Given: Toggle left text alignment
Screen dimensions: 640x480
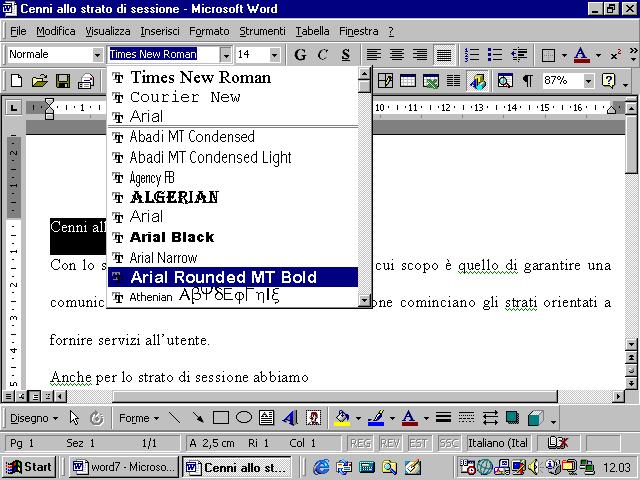Looking at the screenshot, I should point(373,54).
